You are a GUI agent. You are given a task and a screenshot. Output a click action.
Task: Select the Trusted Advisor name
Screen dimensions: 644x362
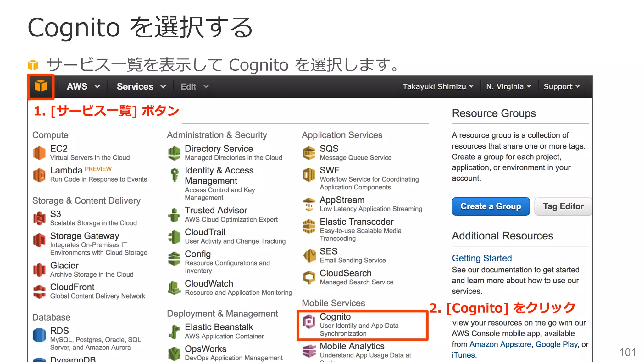click(216, 210)
